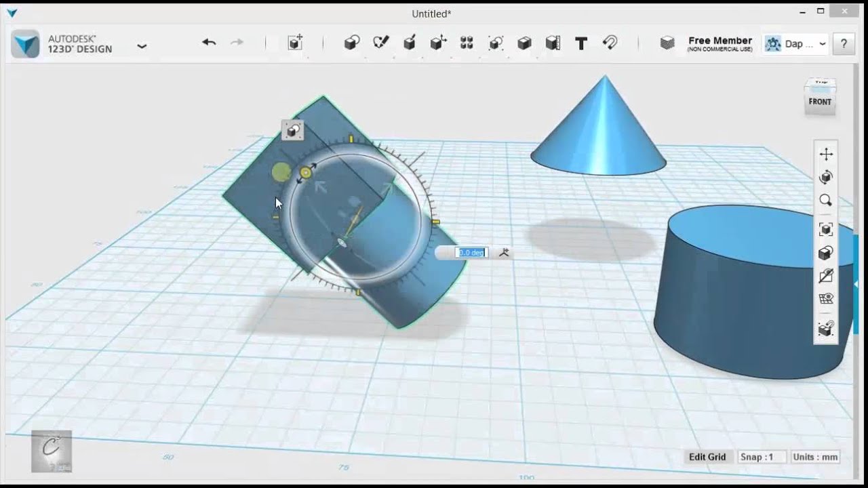Select the blue cone object

(x=599, y=129)
